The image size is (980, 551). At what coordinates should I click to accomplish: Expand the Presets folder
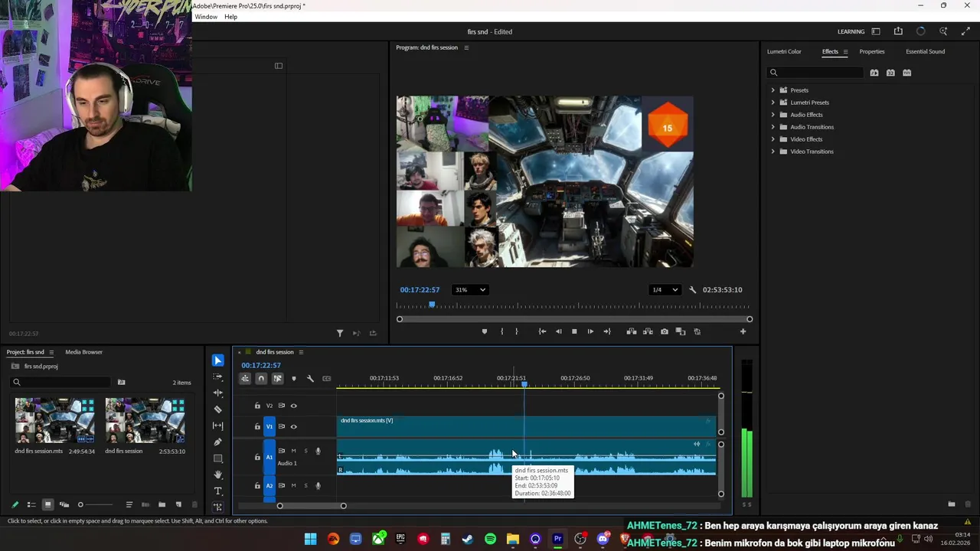tap(773, 90)
